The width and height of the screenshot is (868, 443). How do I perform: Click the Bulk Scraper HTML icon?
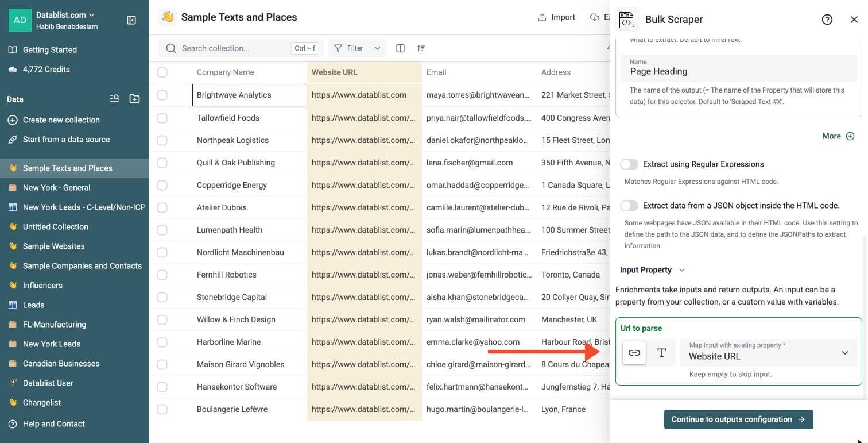point(626,20)
